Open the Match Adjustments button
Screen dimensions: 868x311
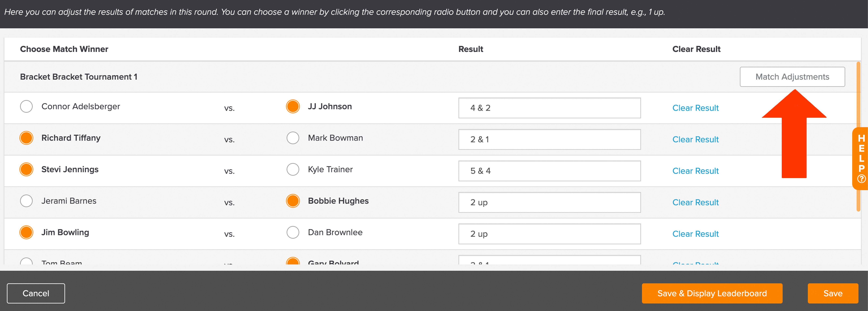pos(792,77)
